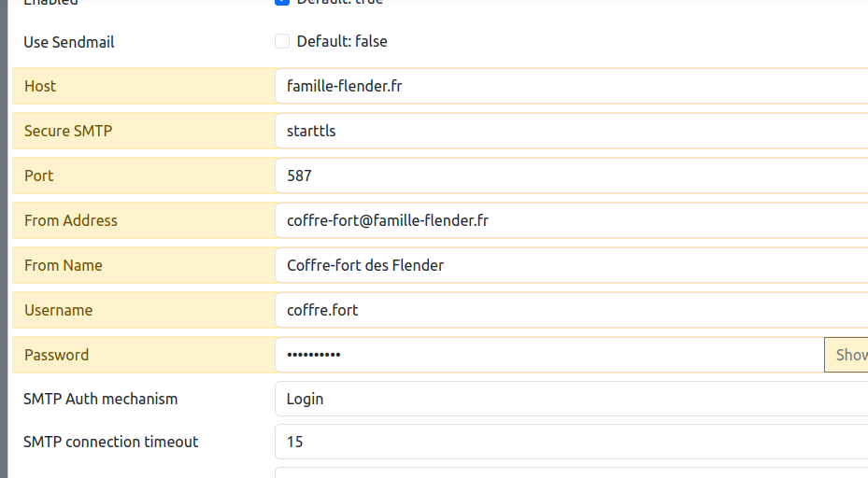Click the "Password" label
Screen dimensions: 868x478
pos(56,355)
